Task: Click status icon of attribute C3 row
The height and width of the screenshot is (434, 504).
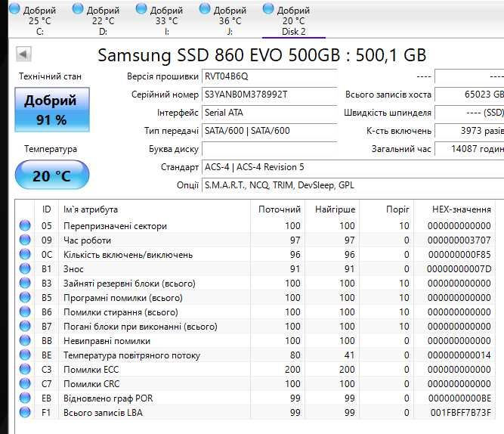Action: (25, 369)
